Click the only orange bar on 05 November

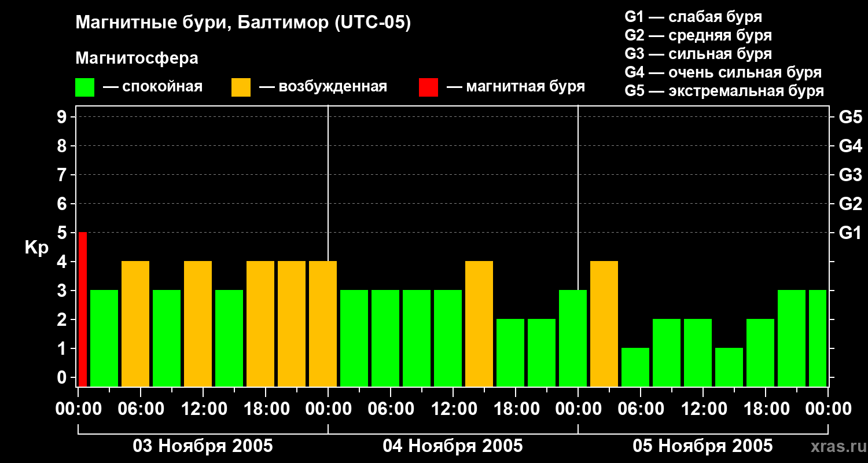[x=604, y=324]
